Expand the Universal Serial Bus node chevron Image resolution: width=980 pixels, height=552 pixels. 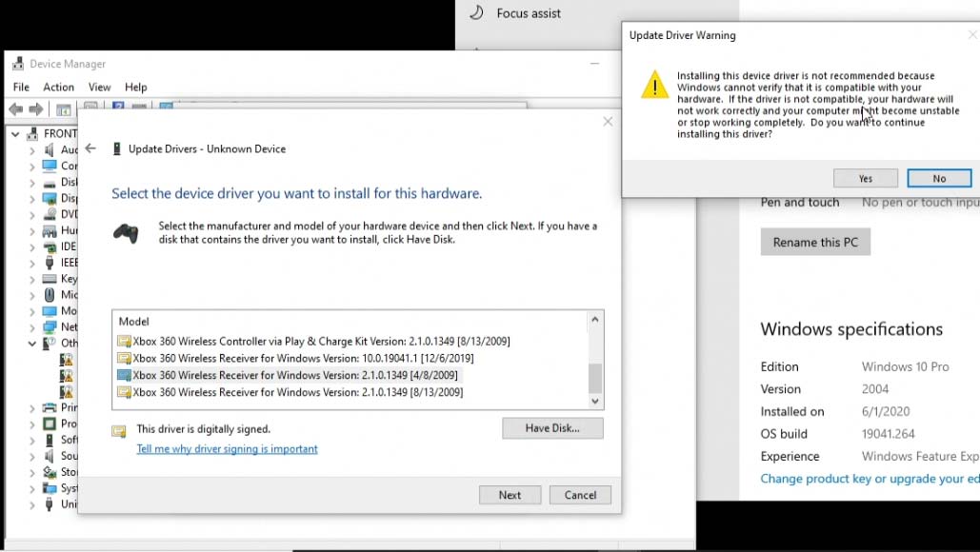coord(31,505)
